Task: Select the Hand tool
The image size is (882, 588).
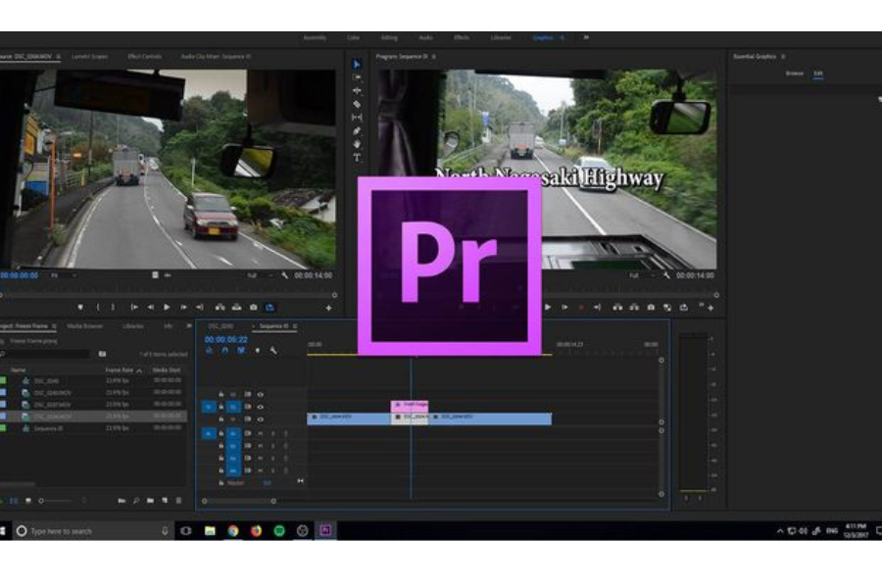Action: [357, 144]
